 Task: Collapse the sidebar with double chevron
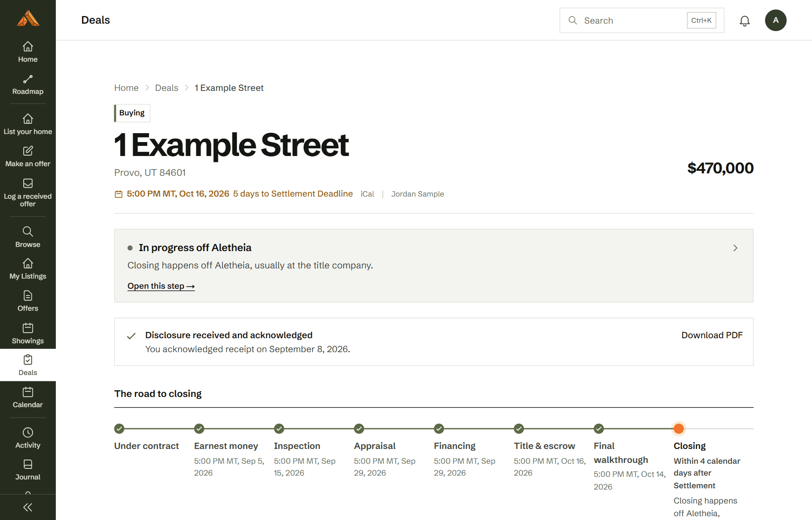coord(28,507)
